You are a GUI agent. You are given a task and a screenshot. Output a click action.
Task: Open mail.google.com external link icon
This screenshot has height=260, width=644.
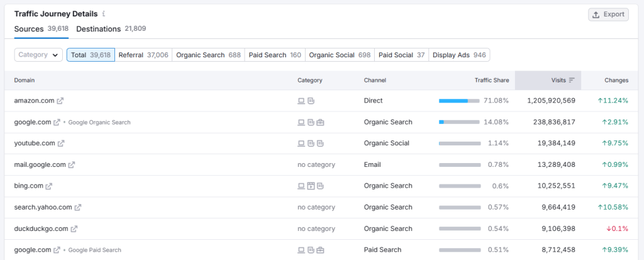point(72,164)
